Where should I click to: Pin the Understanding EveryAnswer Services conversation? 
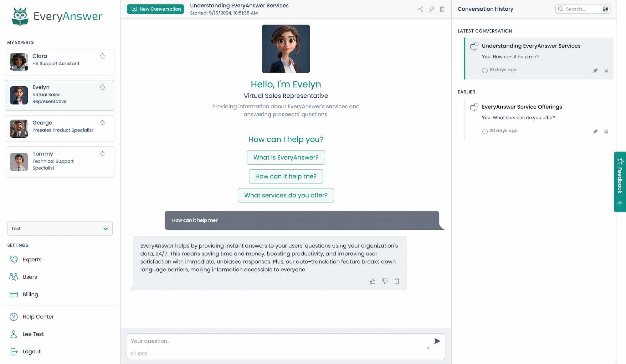[x=595, y=70]
